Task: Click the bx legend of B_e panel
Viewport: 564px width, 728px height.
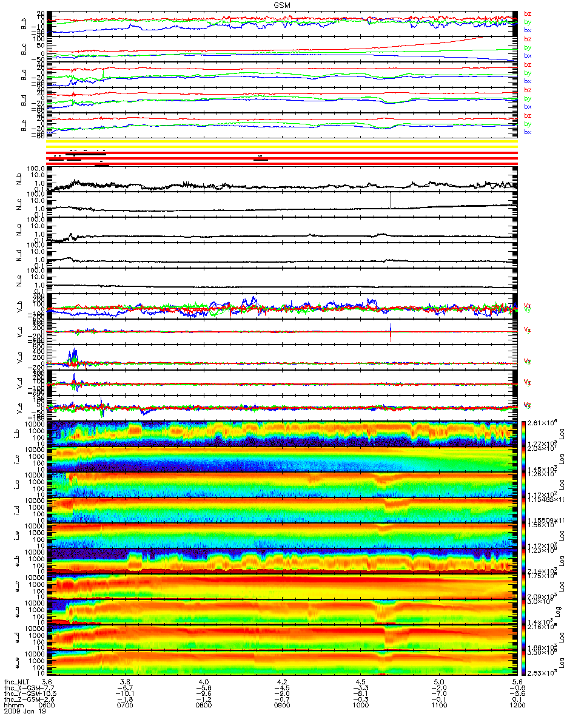Action: click(x=528, y=132)
